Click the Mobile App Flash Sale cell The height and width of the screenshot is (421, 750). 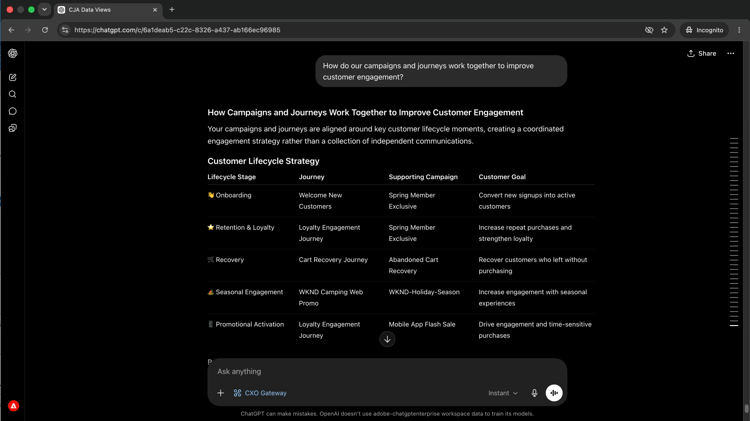pos(422,324)
